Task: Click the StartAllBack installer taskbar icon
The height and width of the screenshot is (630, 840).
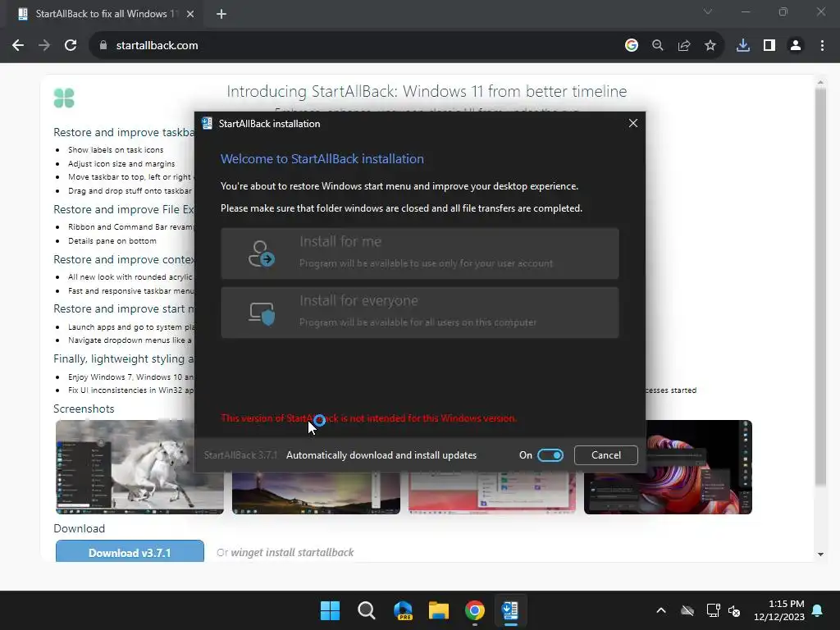Action: tap(510, 610)
